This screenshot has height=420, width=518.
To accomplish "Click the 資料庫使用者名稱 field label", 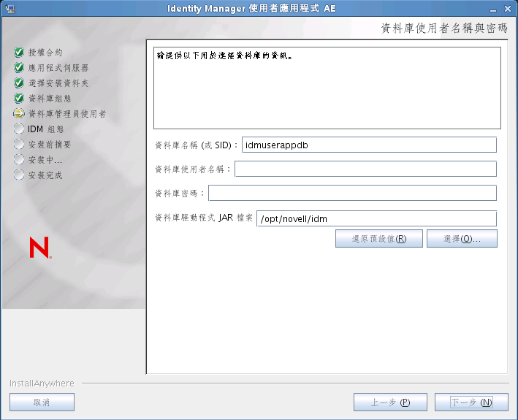I will pos(193,169).
